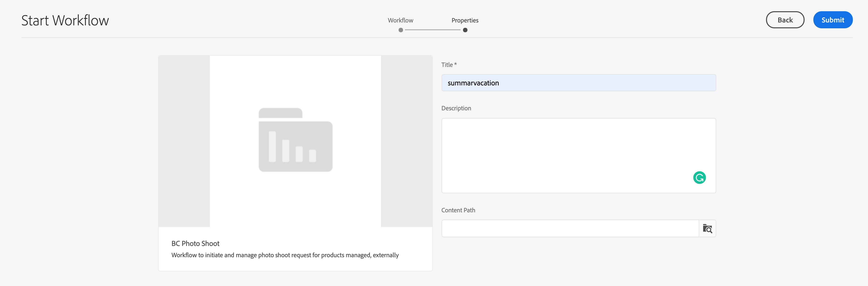Click the Content Path label
The height and width of the screenshot is (286, 868).
click(x=458, y=210)
